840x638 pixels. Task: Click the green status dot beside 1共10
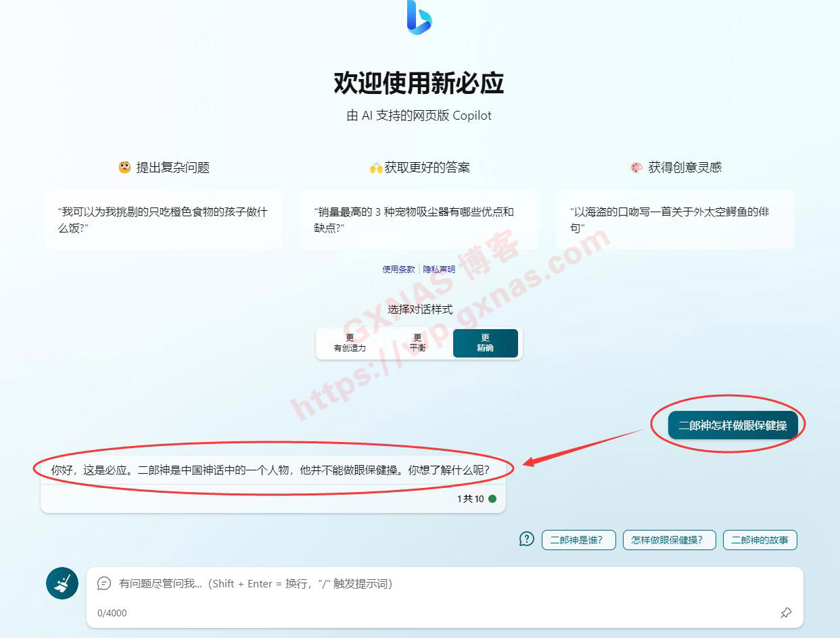(492, 499)
